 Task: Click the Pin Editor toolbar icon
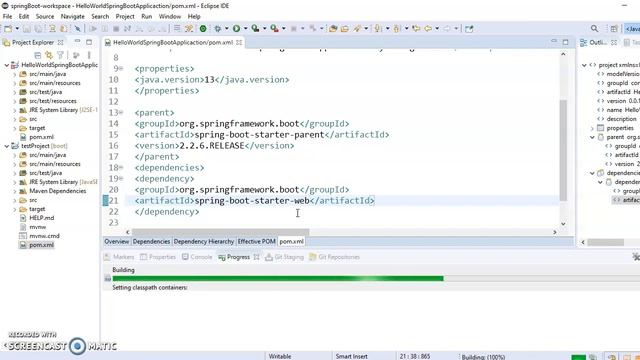point(469,29)
